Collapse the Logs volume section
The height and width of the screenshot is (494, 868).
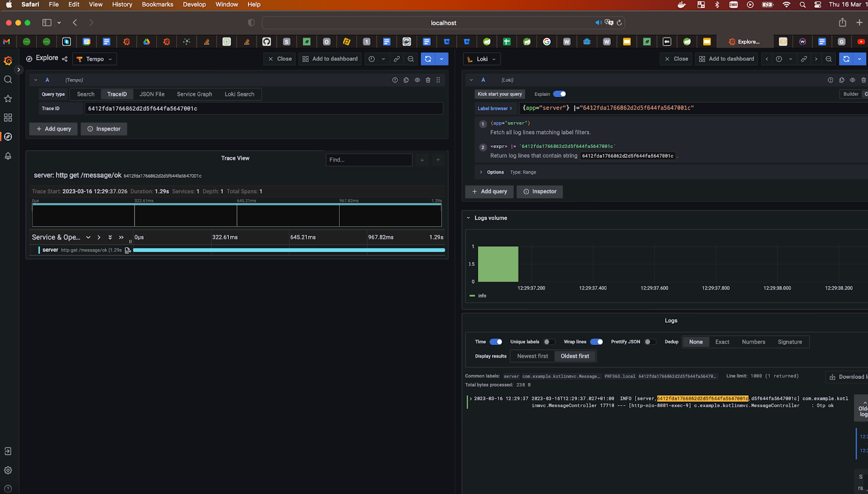point(468,217)
